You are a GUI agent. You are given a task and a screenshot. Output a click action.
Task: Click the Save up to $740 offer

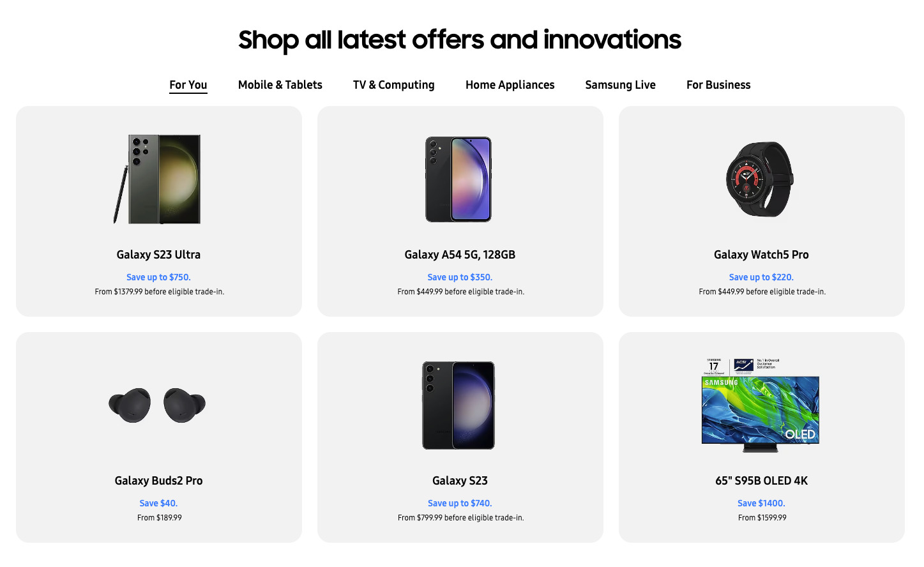tap(460, 503)
